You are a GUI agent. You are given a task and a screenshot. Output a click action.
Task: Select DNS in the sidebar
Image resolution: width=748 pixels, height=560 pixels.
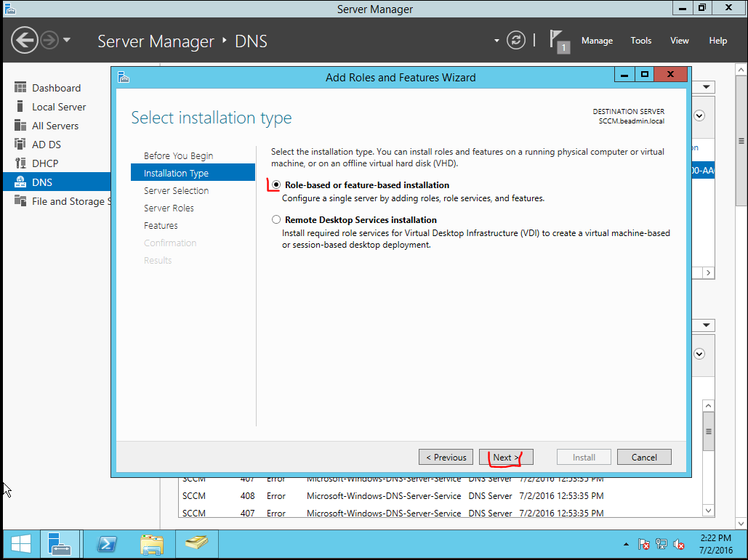pos(57,182)
